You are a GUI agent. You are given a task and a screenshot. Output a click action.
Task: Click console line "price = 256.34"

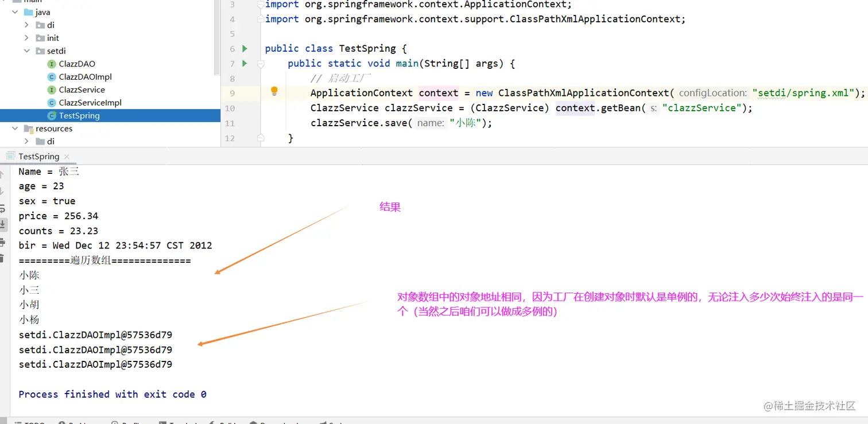pos(59,216)
